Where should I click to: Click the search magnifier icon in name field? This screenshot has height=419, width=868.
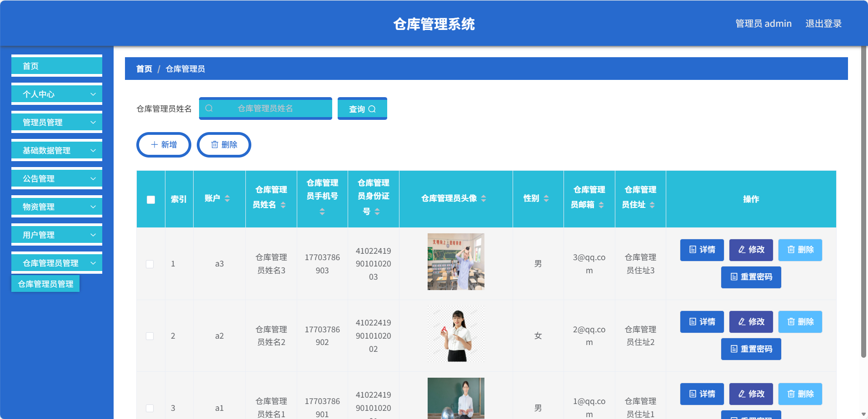click(209, 108)
